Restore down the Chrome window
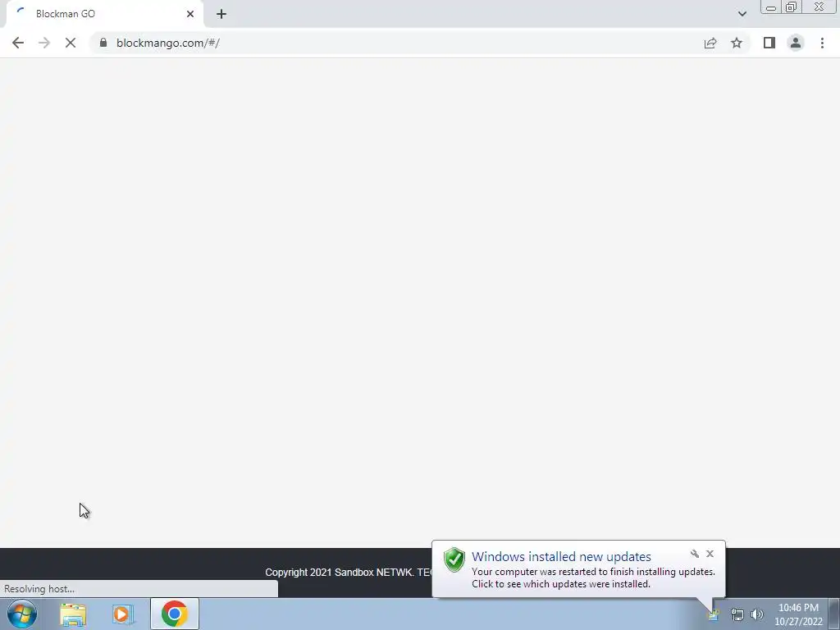The width and height of the screenshot is (840, 630). (792, 7)
